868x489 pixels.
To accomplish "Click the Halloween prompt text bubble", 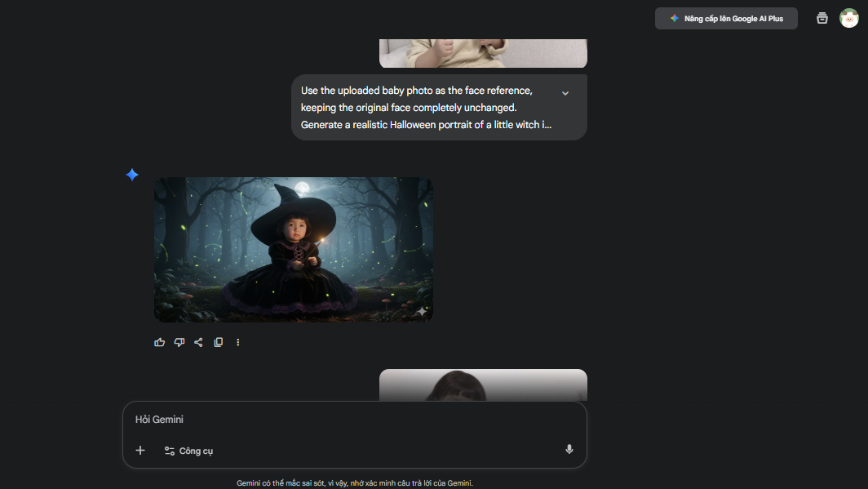I will (x=424, y=108).
